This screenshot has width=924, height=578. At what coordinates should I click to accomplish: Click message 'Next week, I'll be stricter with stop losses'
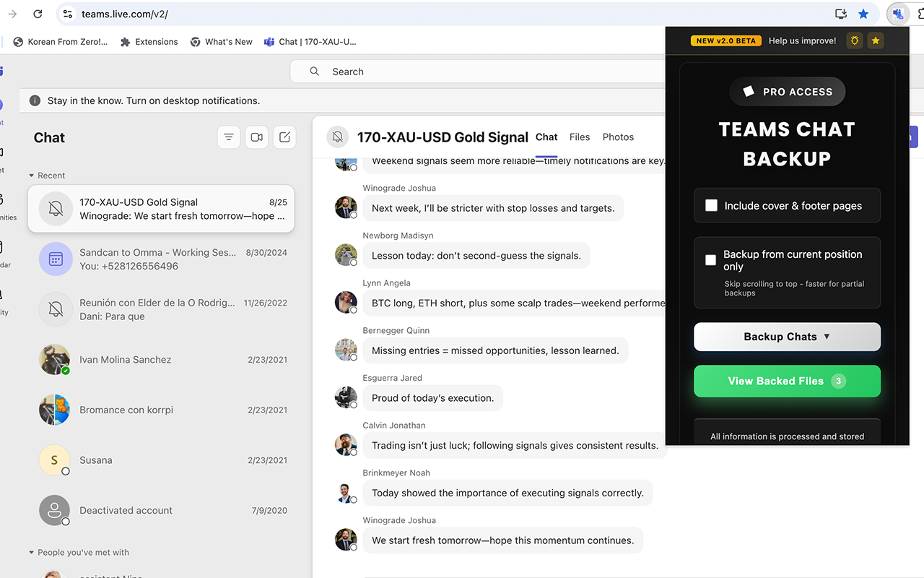point(493,208)
